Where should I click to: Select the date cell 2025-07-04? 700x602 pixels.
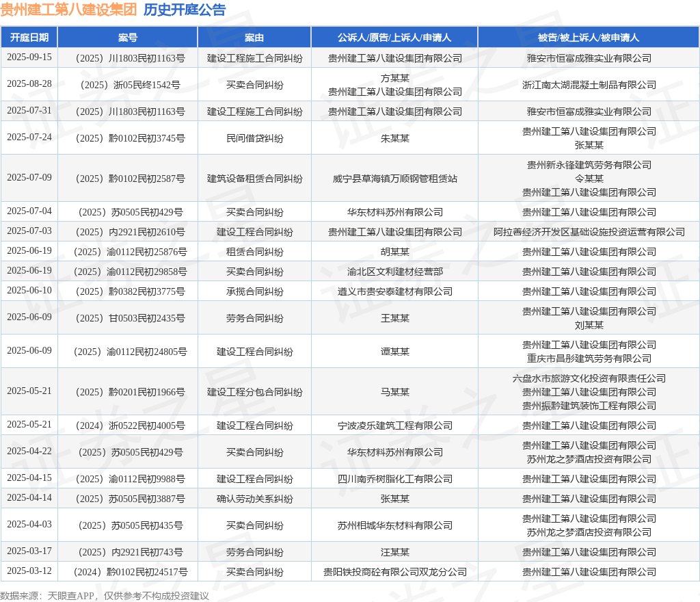pyautogui.click(x=29, y=211)
